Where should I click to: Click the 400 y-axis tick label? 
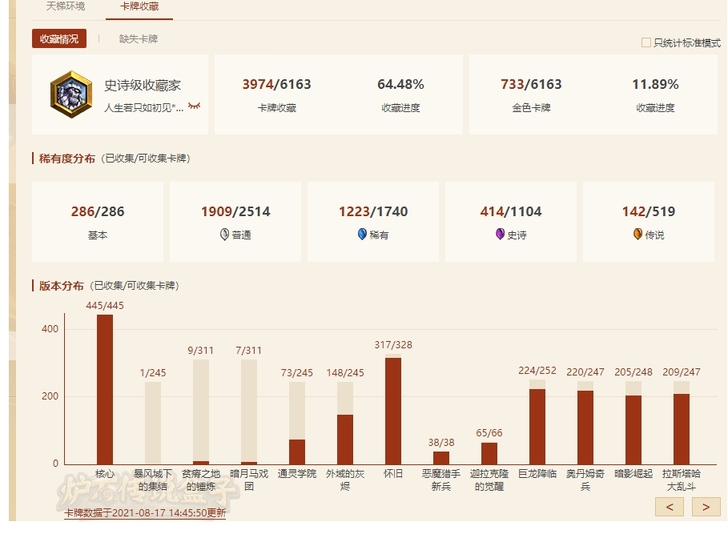50,329
